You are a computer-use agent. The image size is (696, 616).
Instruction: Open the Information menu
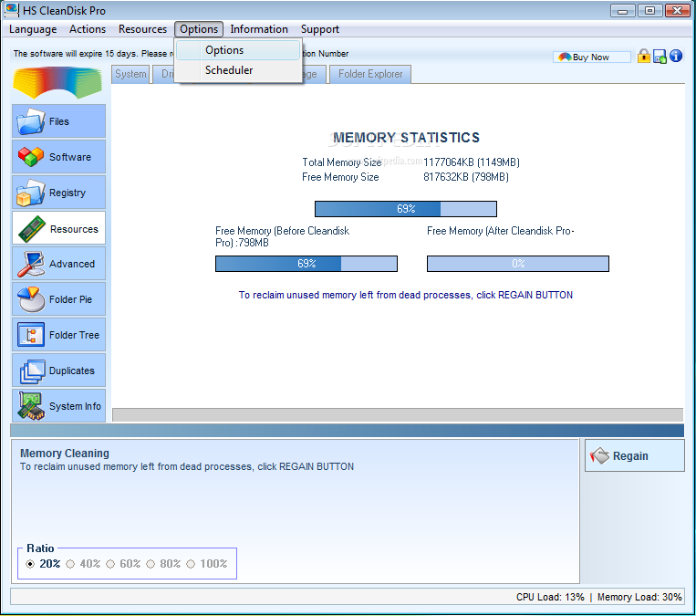259,29
